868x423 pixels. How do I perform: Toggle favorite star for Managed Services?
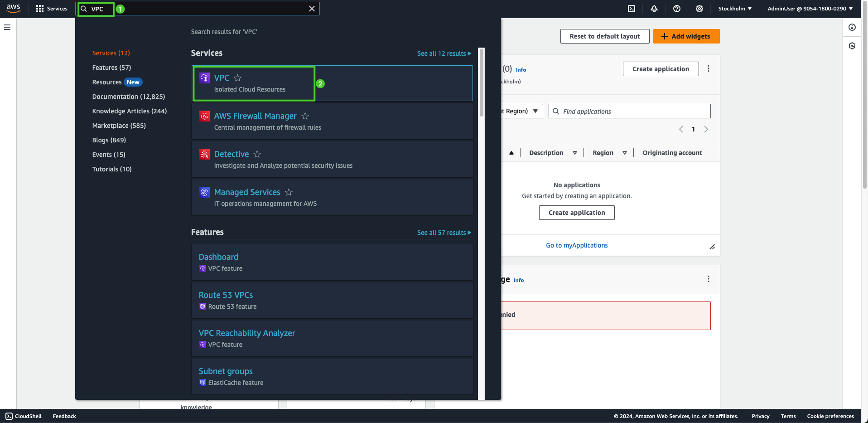pos(289,192)
